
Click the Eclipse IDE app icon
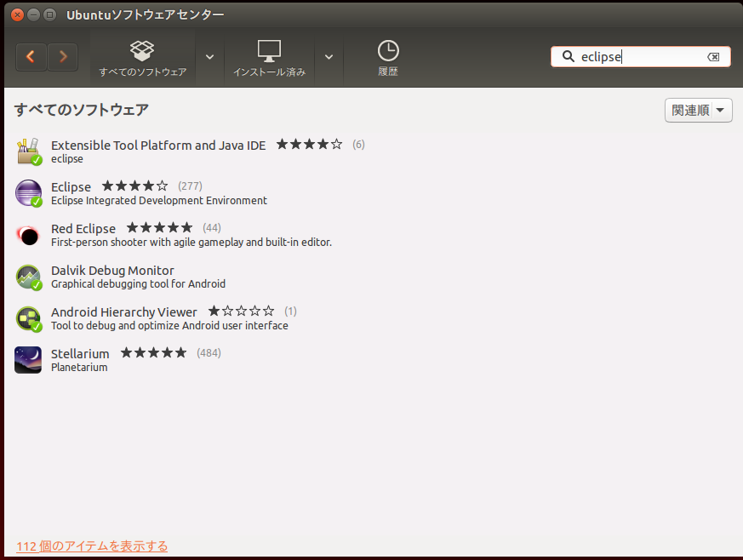29,193
